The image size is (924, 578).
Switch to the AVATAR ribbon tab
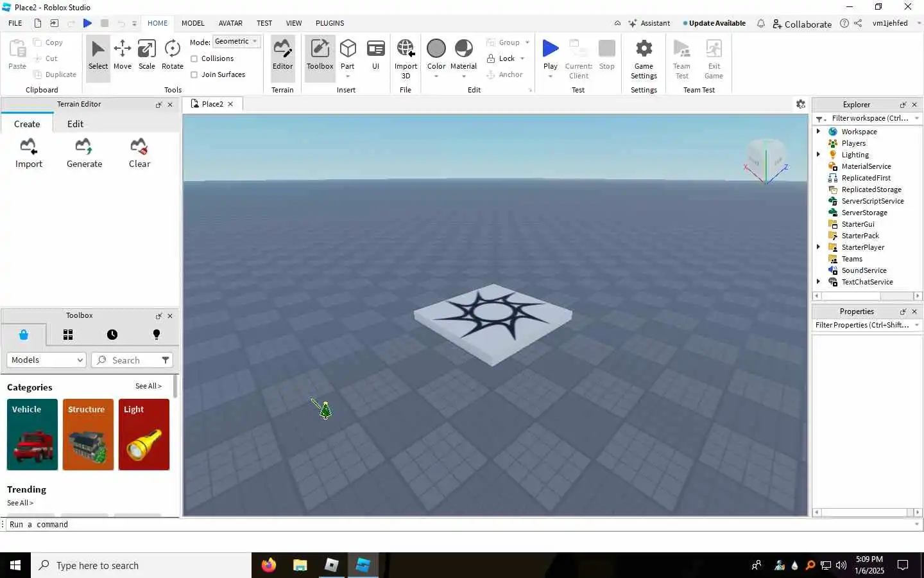coord(230,23)
